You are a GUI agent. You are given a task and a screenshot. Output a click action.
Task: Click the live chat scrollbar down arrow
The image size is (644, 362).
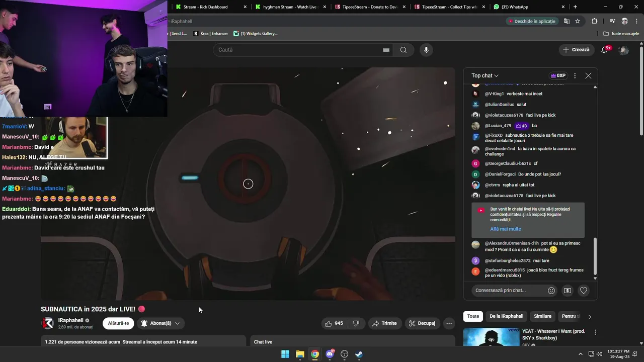(595, 278)
